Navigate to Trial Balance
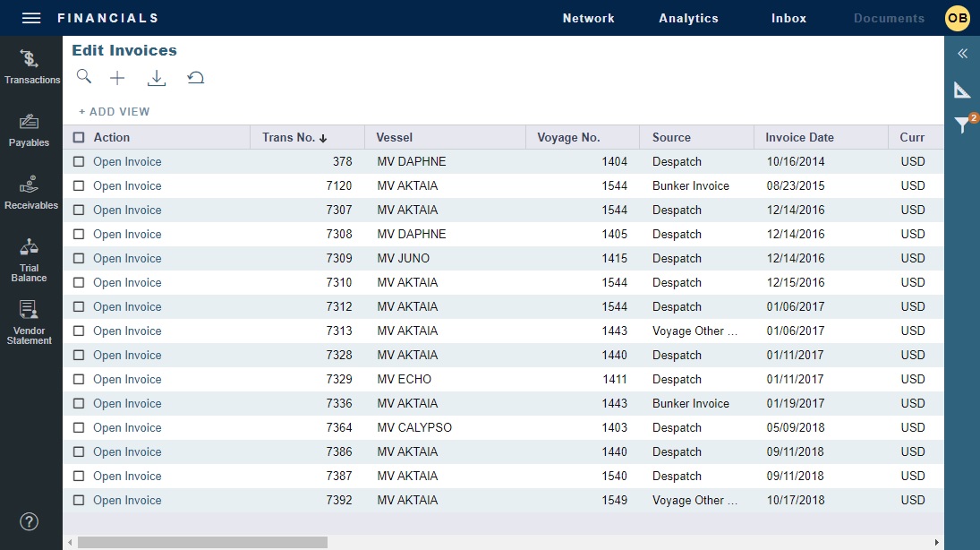This screenshot has width=980, height=550. tap(31, 259)
